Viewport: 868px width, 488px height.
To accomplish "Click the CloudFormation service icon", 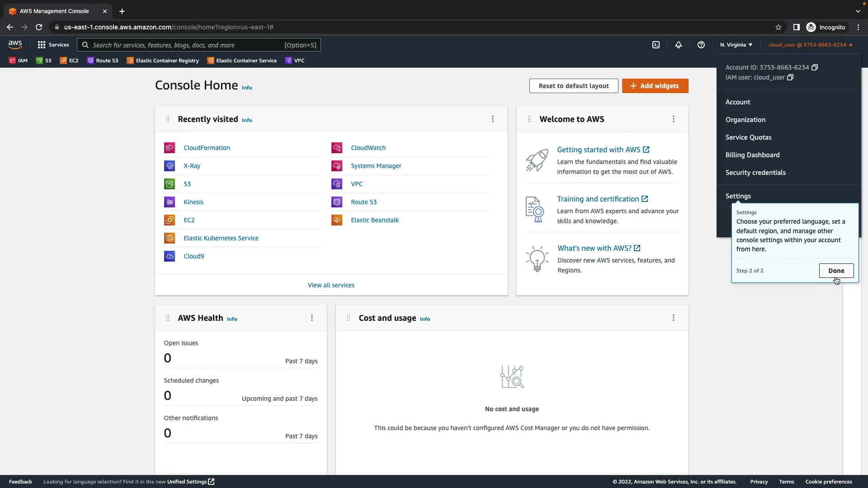I will [x=170, y=148].
